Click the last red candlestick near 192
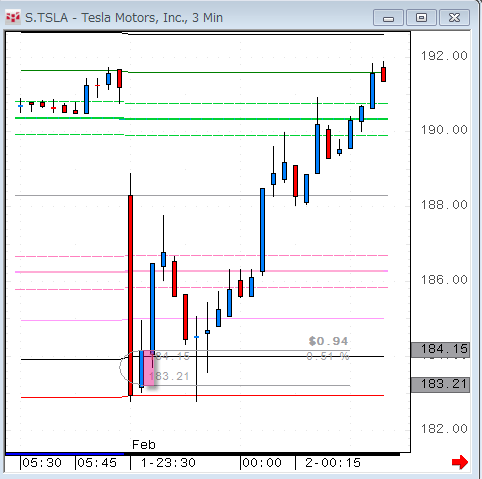This screenshot has width=482, height=479. 384,74
